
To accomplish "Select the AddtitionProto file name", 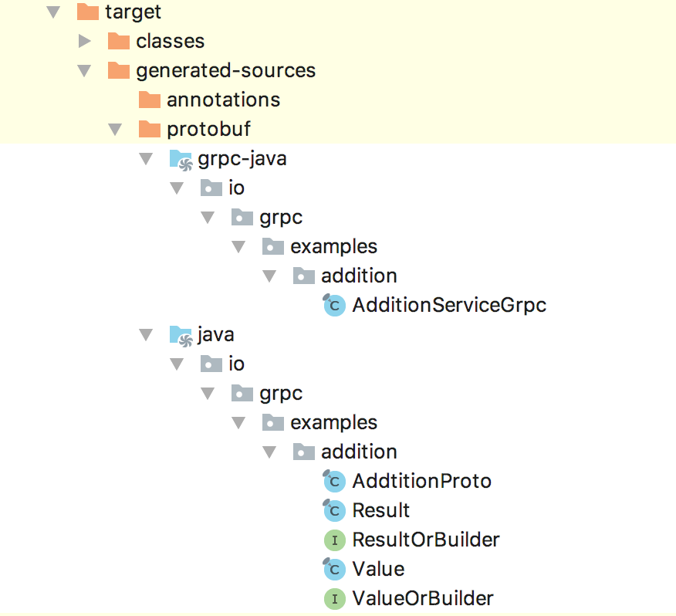I will pyautogui.click(x=421, y=482).
